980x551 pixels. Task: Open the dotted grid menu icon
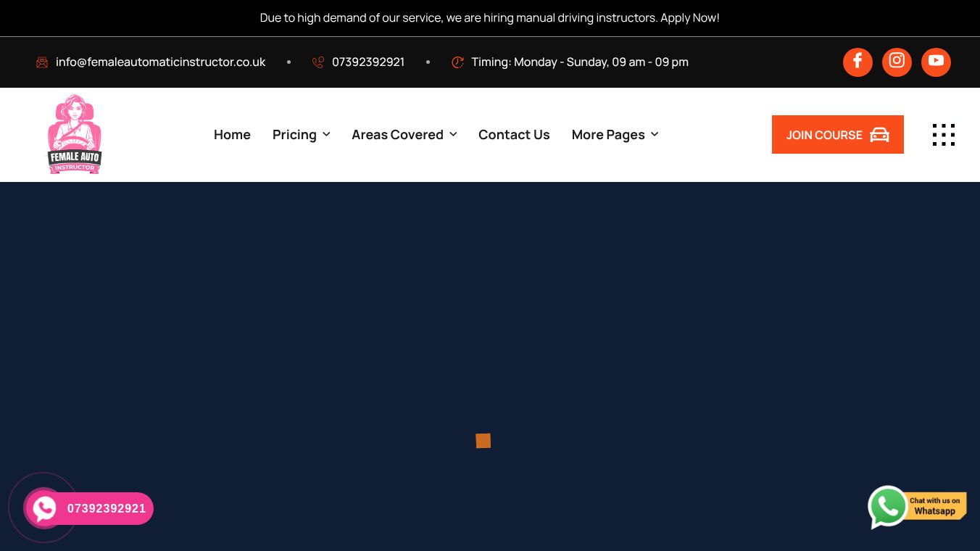coord(944,135)
